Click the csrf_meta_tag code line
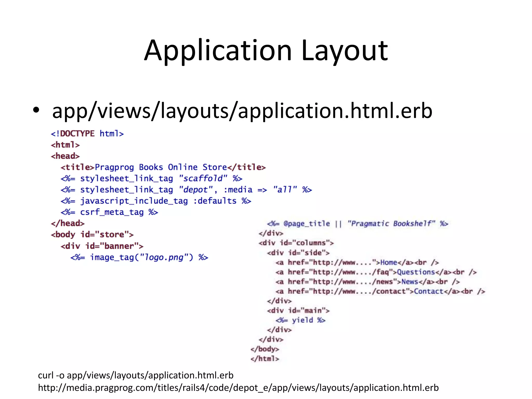This screenshot has height=399, width=532. (x=109, y=212)
